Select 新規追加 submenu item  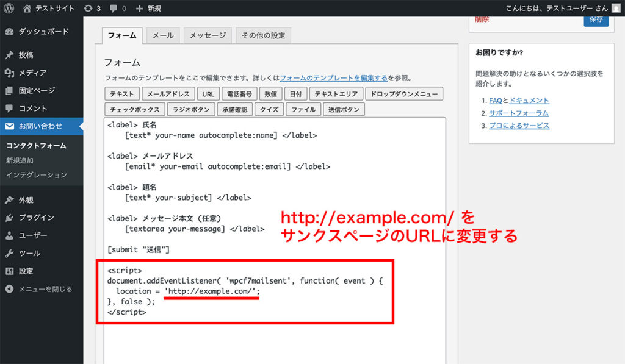coord(20,160)
